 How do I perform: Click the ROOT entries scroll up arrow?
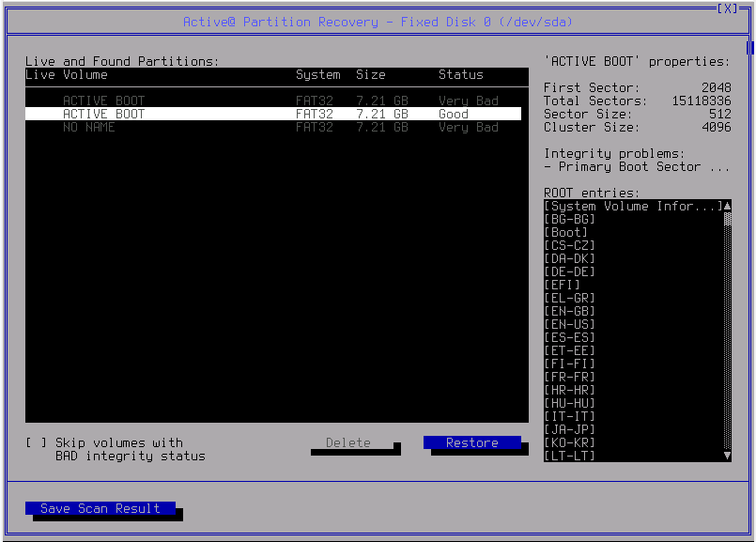pyautogui.click(x=727, y=206)
